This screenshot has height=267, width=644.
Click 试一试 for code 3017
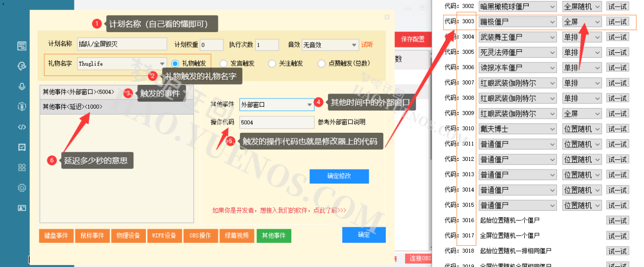[x=617, y=236]
